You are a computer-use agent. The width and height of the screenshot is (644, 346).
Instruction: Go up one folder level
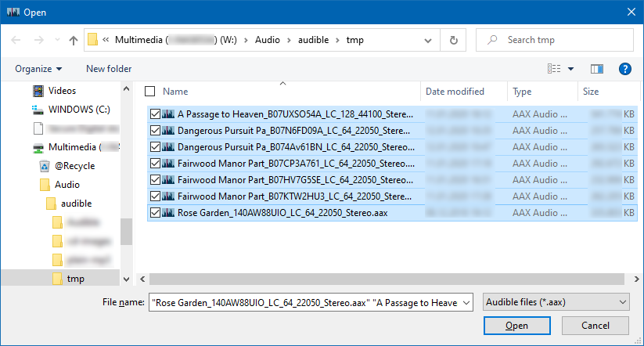73,40
